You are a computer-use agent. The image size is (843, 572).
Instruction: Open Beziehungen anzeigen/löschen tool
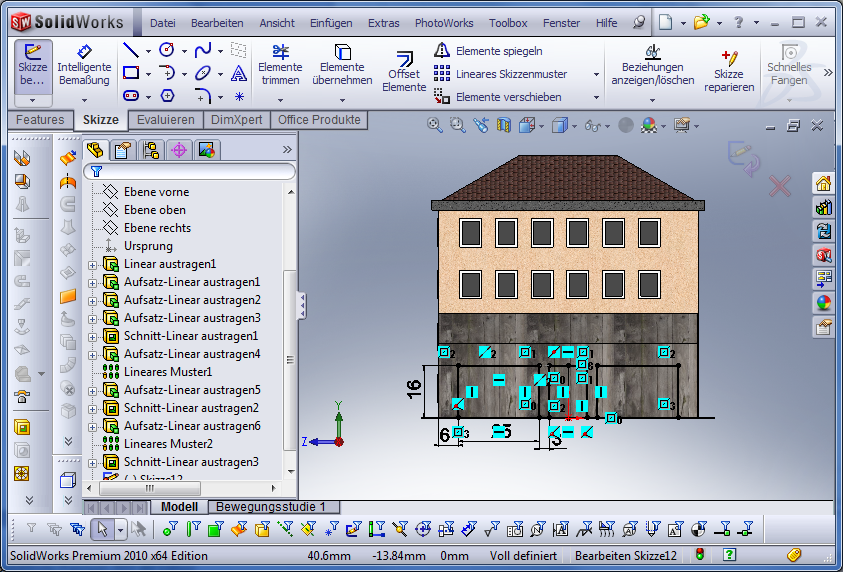[x=652, y=65]
